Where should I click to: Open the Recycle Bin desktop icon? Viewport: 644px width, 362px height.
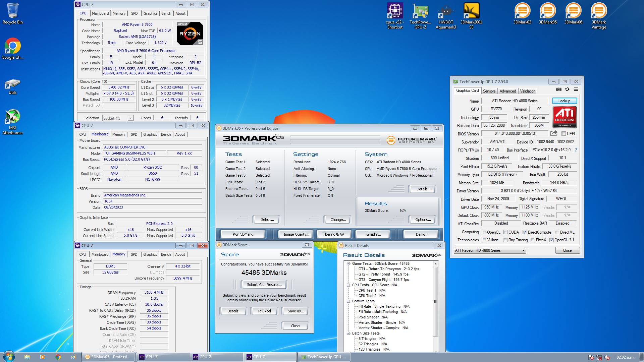13,14
